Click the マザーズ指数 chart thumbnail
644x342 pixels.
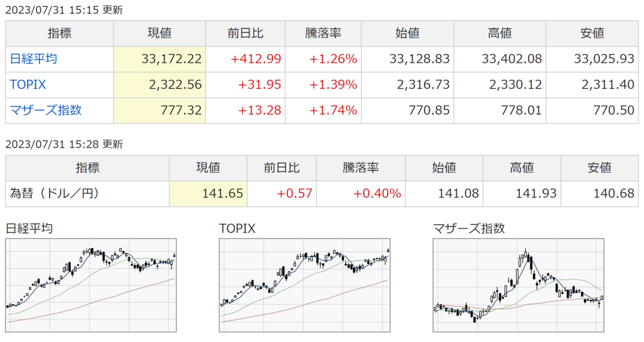[x=519, y=286]
